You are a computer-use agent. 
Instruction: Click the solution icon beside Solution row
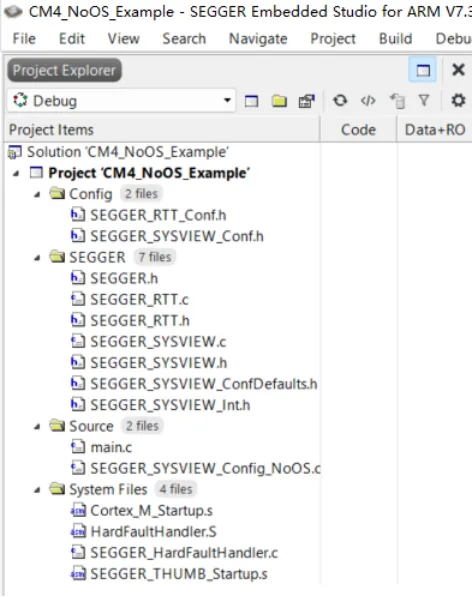[x=15, y=152]
